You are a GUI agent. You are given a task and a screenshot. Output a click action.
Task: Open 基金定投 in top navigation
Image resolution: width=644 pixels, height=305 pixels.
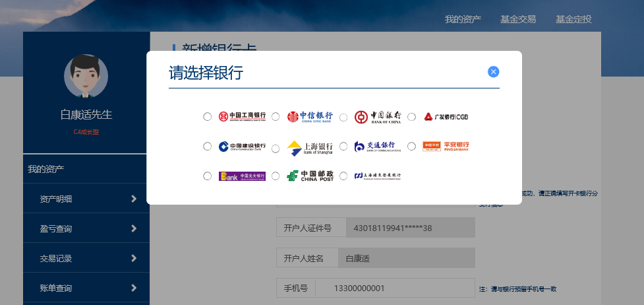573,19
